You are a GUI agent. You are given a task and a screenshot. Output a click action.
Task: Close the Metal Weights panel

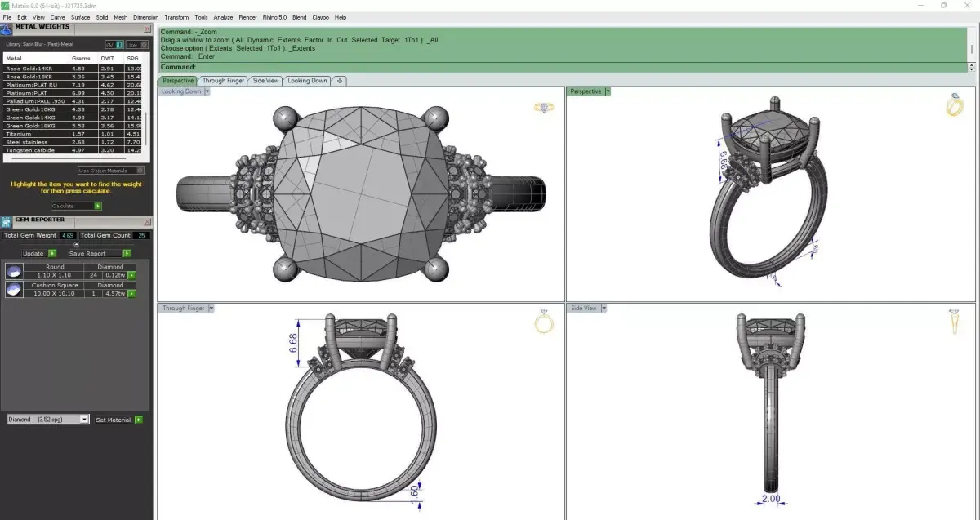pyautogui.click(x=147, y=29)
